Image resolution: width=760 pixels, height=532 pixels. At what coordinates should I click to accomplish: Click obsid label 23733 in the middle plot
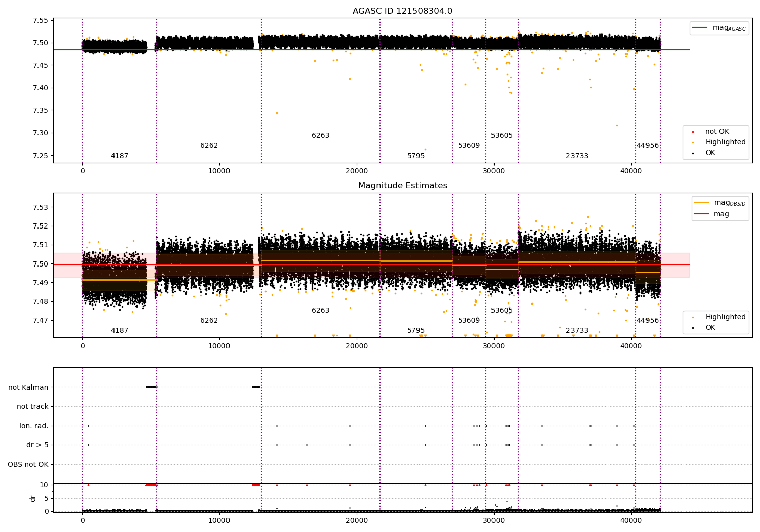coord(577,331)
